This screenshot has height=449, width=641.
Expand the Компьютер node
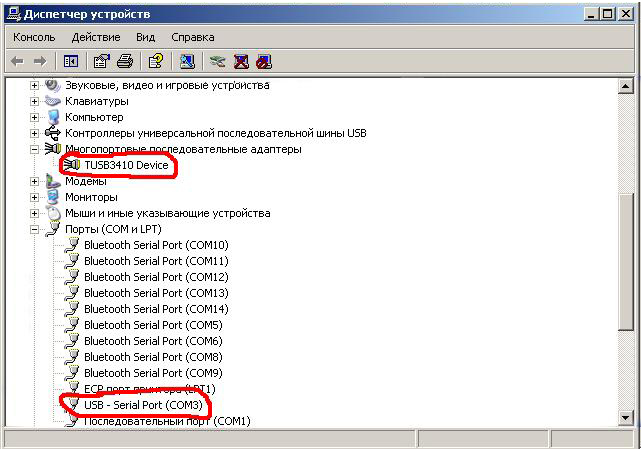click(35, 117)
